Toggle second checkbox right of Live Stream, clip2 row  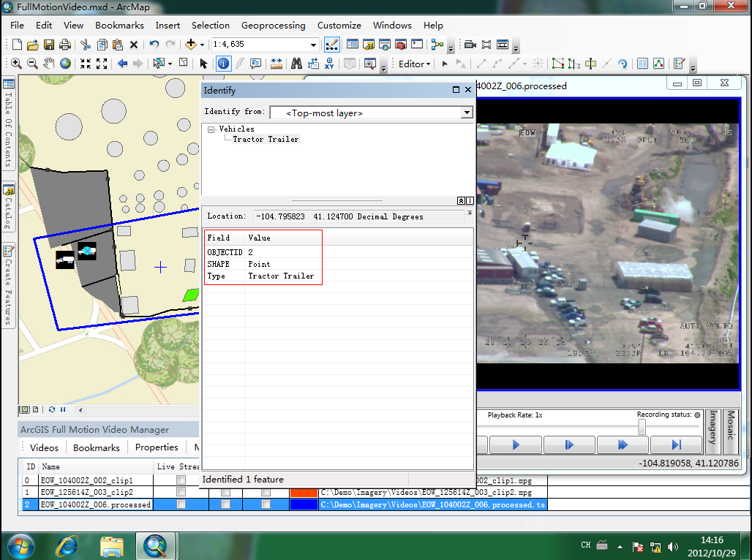tap(266, 493)
